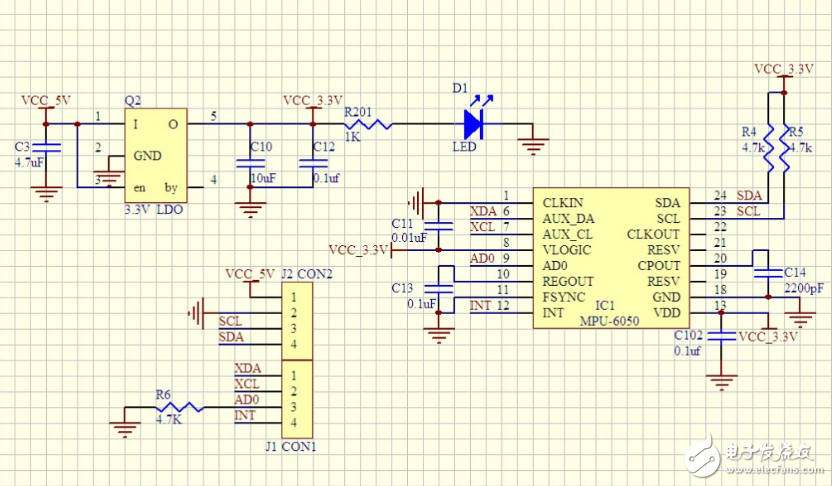The width and height of the screenshot is (832, 486).
Task: Select resistor R6 4.7K symbol
Action: coord(179,408)
